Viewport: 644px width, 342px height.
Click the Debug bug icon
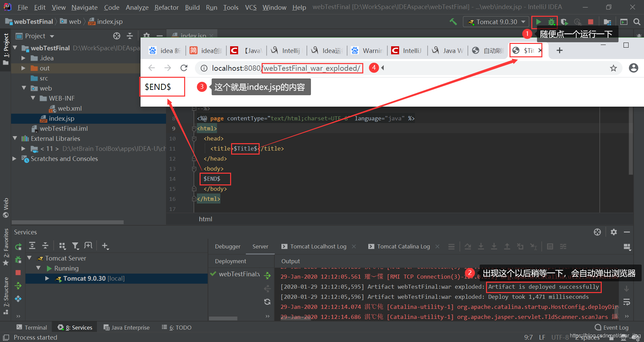click(551, 22)
